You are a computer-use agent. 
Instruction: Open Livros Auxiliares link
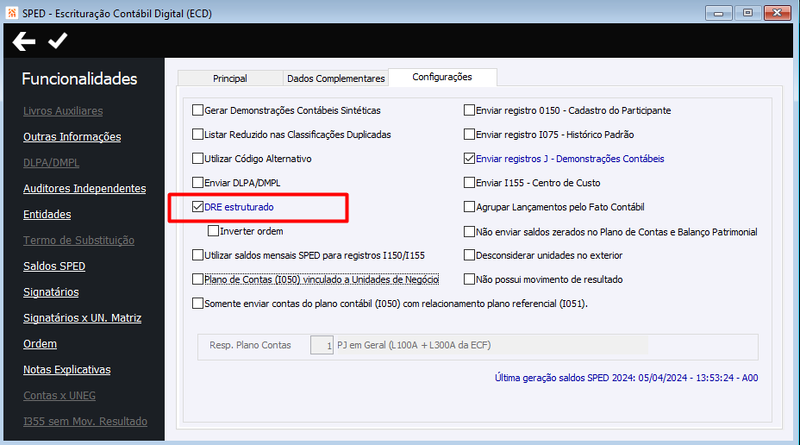(63, 111)
